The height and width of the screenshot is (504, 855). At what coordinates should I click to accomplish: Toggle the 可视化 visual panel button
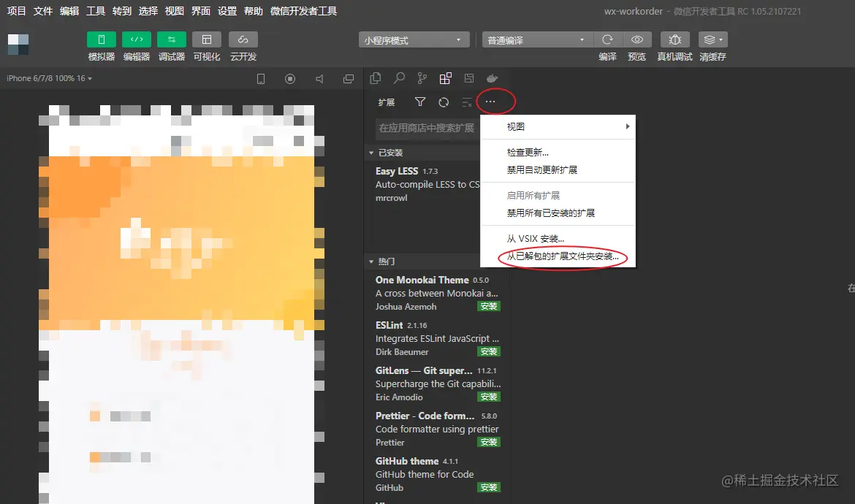pos(207,39)
